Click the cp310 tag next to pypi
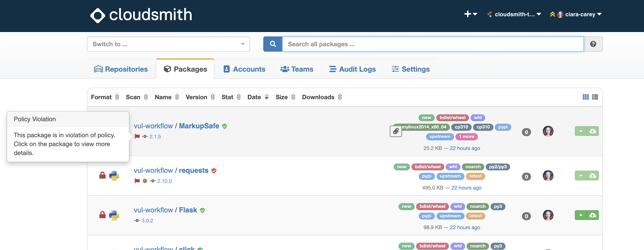 tap(483, 127)
